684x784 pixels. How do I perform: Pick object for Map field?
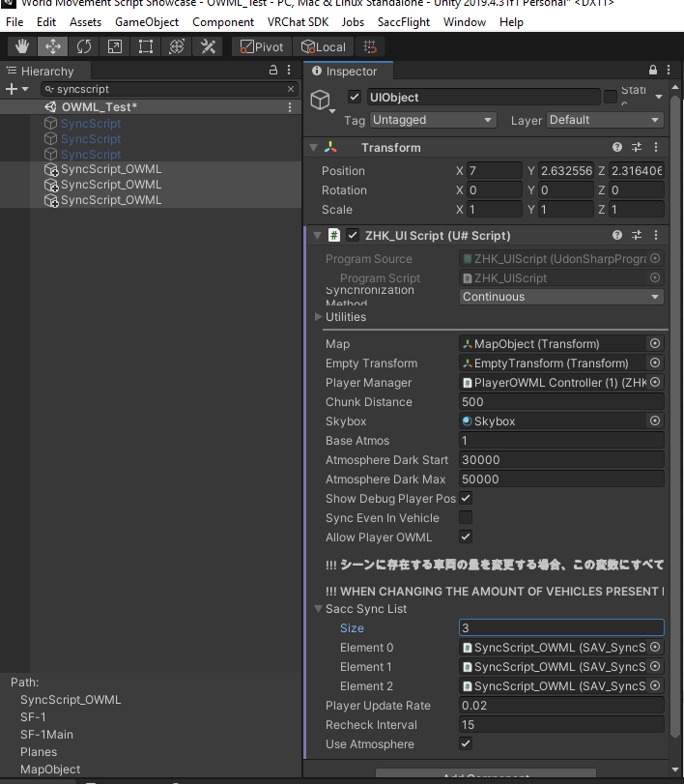coord(654,343)
